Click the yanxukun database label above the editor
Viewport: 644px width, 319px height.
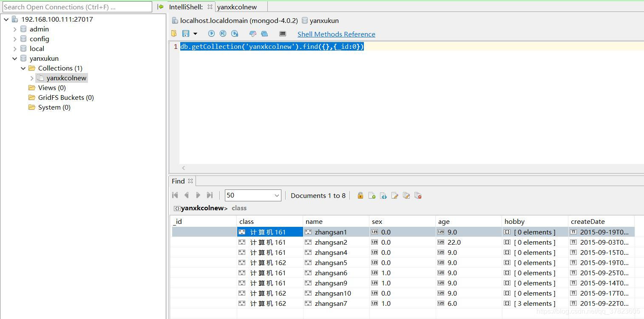pos(324,20)
